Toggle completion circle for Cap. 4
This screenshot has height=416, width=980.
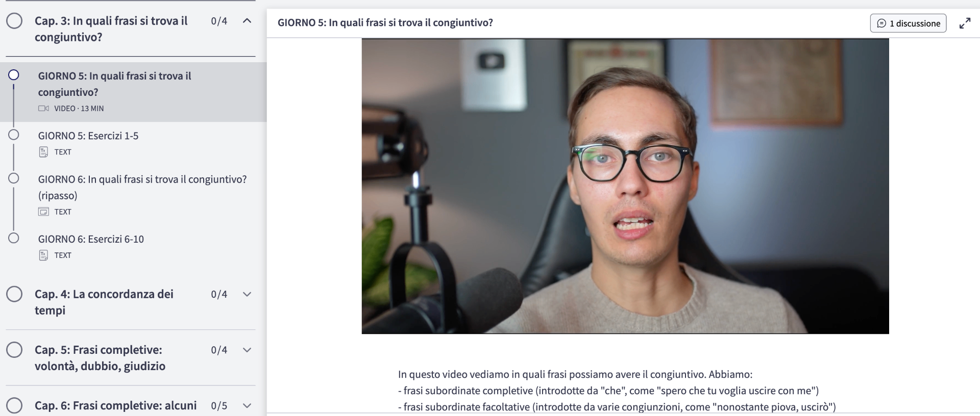[x=14, y=294]
